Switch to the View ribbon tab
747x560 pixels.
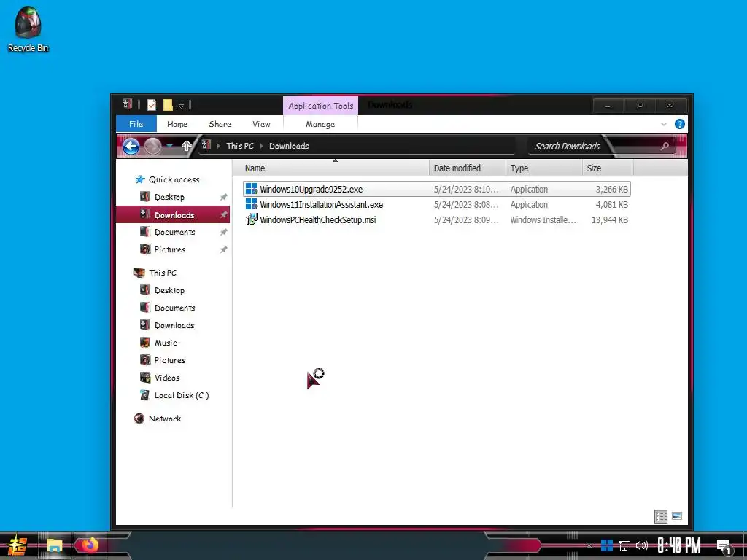pyautogui.click(x=262, y=124)
